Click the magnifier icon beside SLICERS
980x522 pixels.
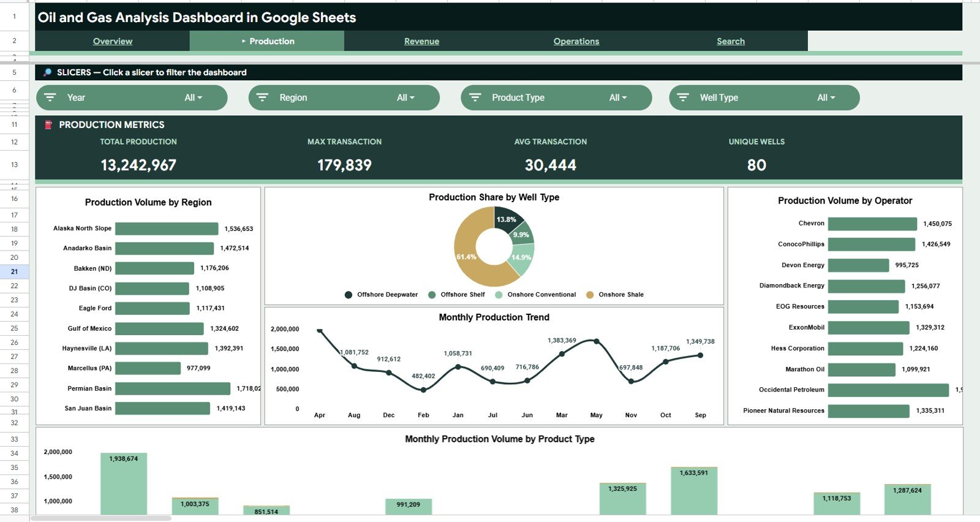click(47, 72)
